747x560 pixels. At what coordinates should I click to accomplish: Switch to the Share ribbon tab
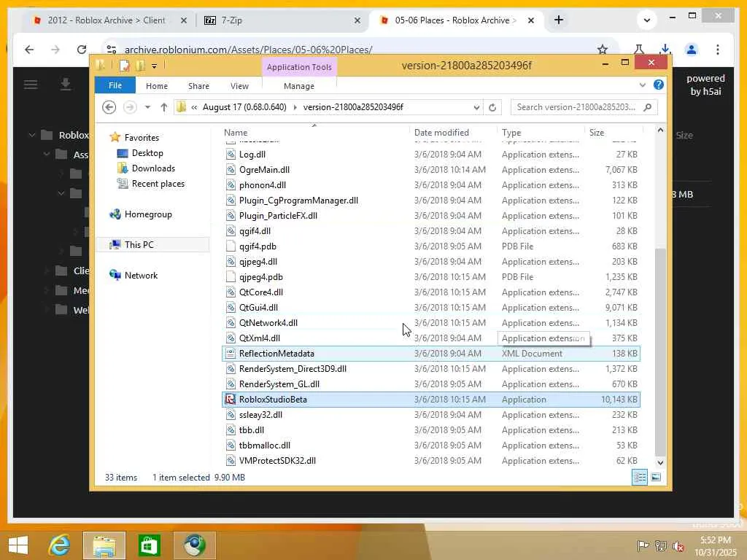tap(198, 86)
